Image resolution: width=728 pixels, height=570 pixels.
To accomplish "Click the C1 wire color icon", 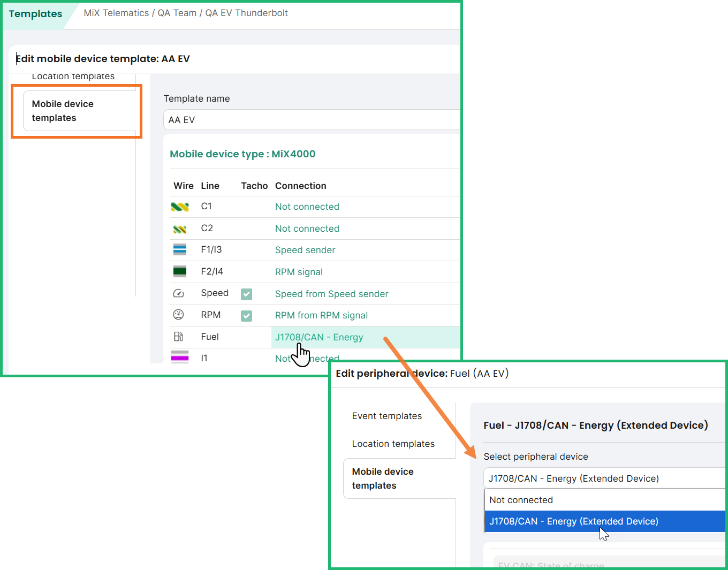I will [x=180, y=207].
